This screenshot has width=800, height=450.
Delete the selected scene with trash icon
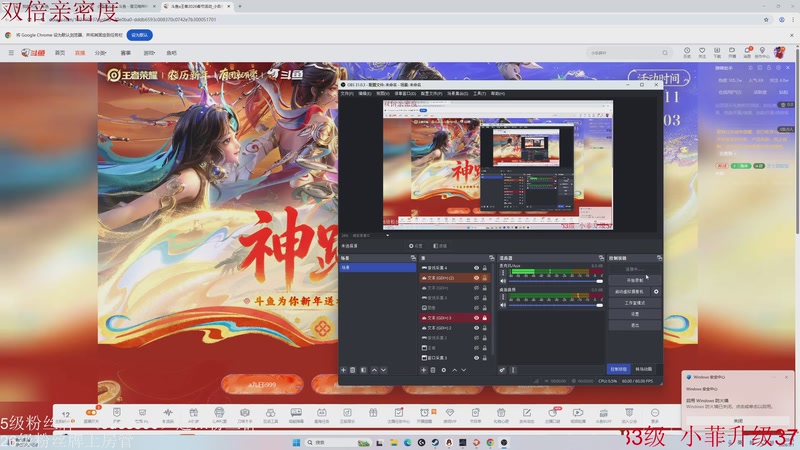pos(353,370)
